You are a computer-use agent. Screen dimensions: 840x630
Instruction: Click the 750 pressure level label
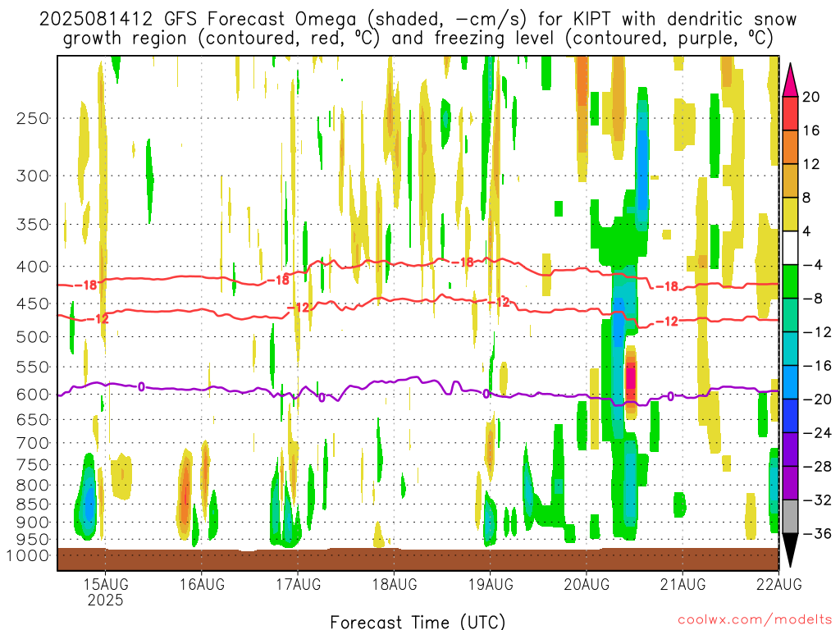coord(33,465)
